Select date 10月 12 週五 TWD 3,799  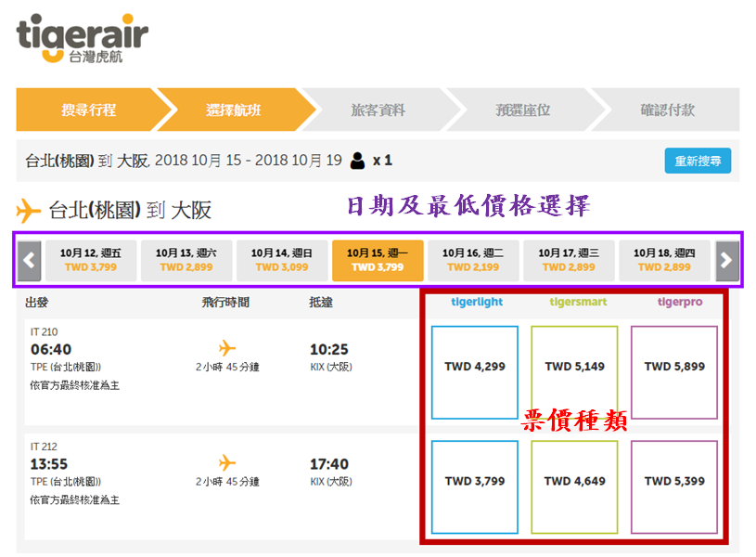tap(91, 261)
